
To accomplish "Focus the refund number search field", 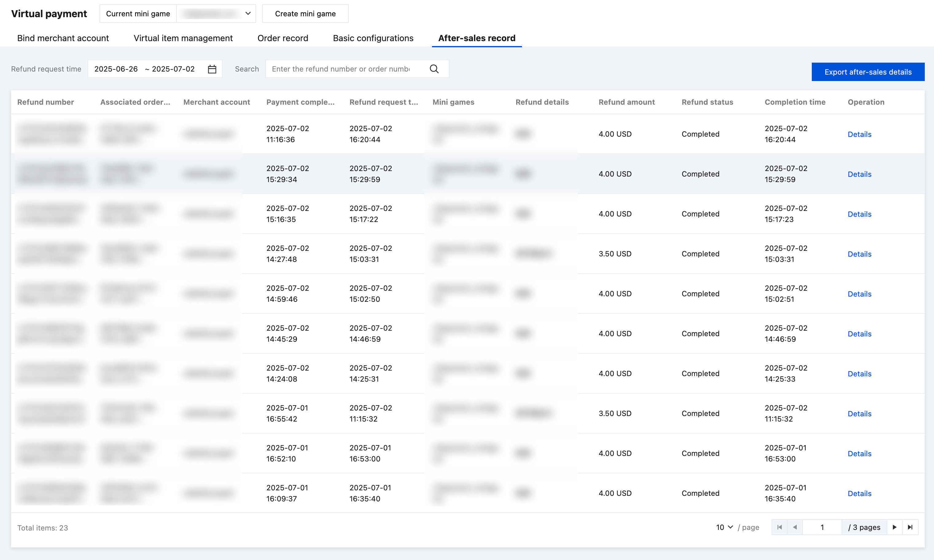I will (341, 69).
